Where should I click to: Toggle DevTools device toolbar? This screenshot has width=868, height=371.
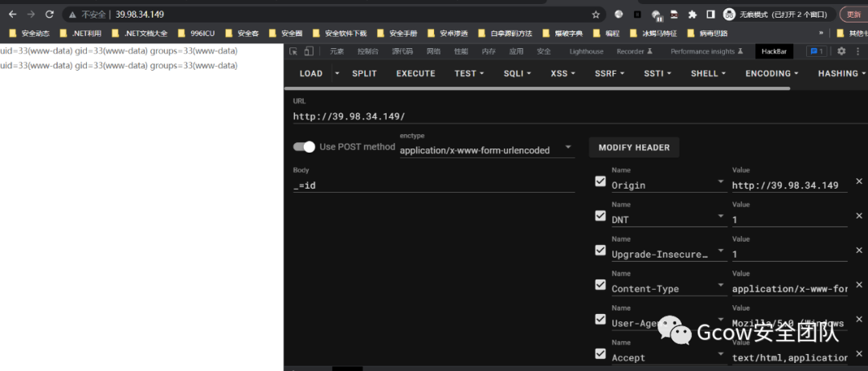pyautogui.click(x=309, y=51)
